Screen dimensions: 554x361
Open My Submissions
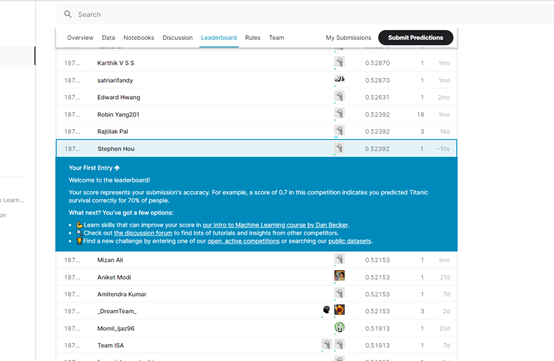coord(348,37)
